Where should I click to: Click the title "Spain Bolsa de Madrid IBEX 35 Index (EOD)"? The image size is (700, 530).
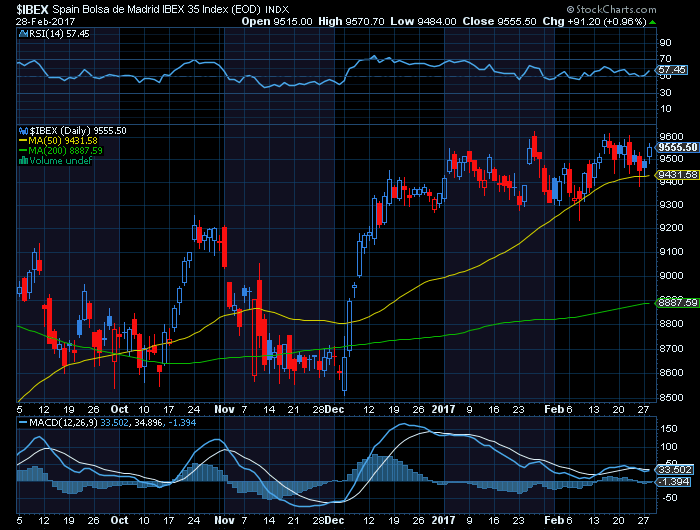pyautogui.click(x=156, y=9)
